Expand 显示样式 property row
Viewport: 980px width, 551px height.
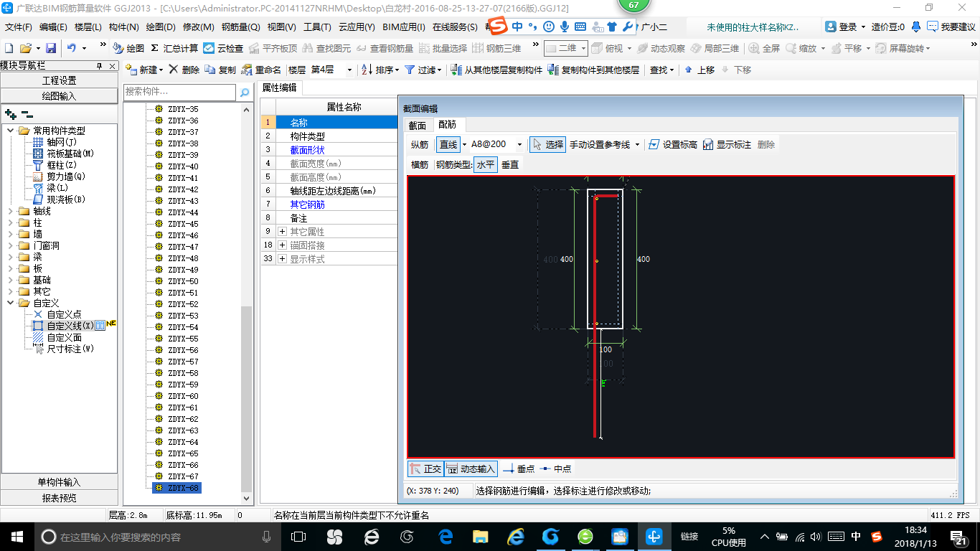click(283, 259)
